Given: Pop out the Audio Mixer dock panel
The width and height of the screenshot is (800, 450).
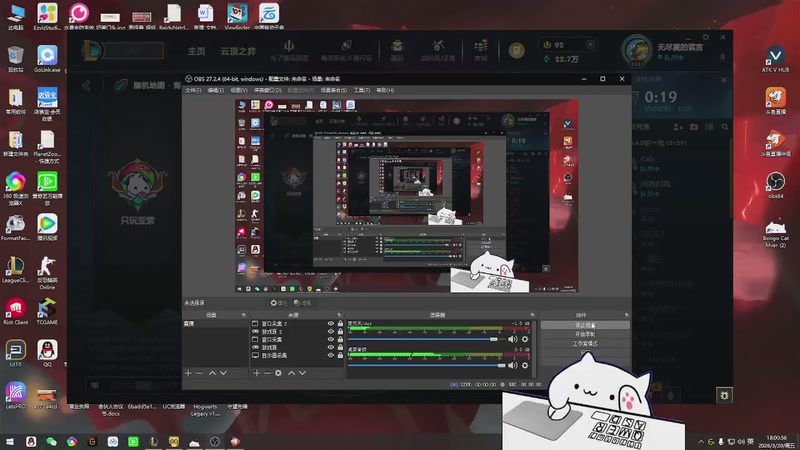Looking at the screenshot, I should click(x=532, y=315).
